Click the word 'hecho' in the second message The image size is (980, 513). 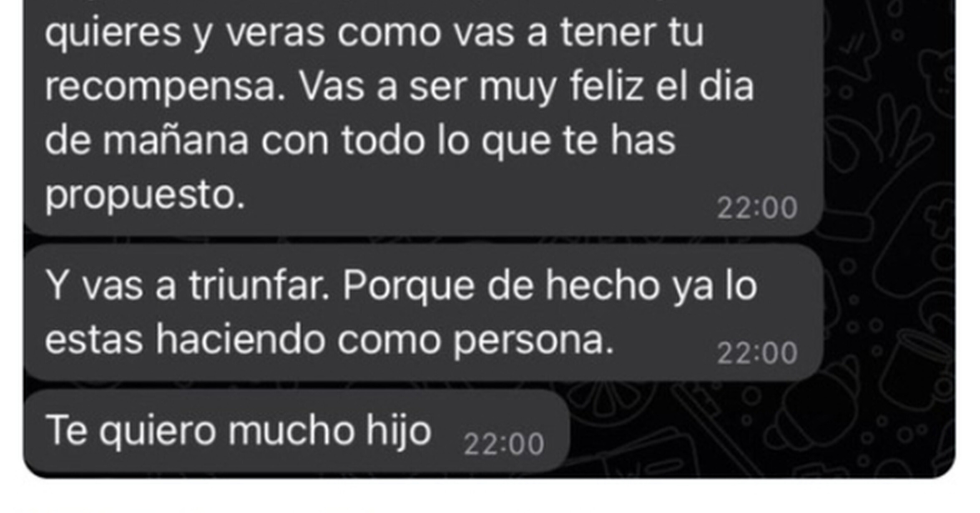point(603,286)
